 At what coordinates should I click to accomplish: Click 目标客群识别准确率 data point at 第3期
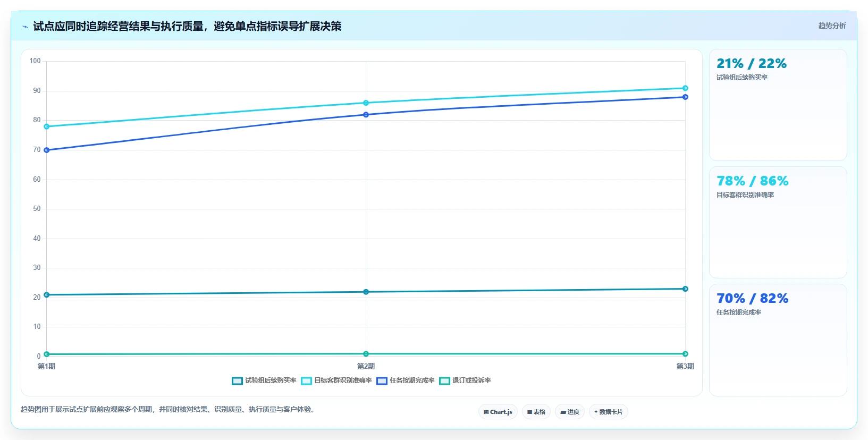point(685,88)
